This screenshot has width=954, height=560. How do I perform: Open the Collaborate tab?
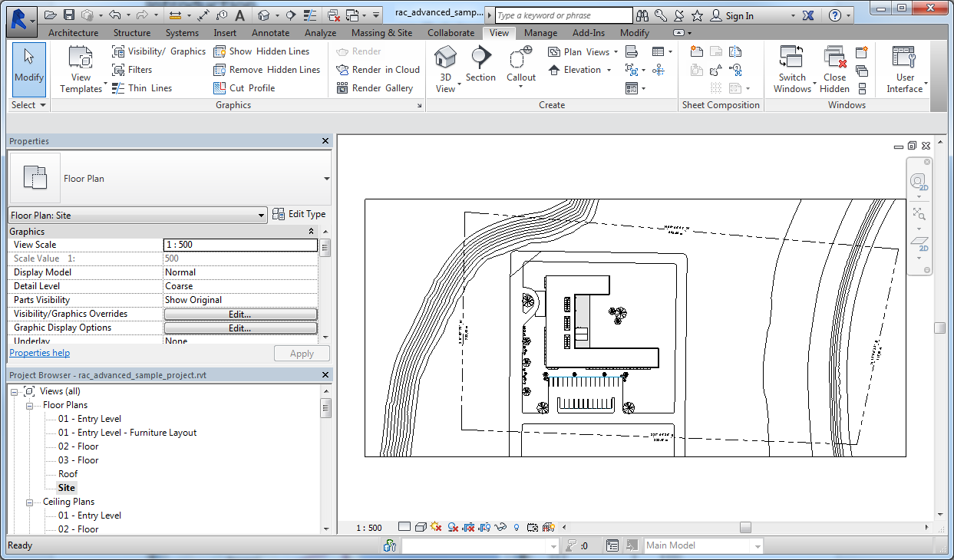451,33
